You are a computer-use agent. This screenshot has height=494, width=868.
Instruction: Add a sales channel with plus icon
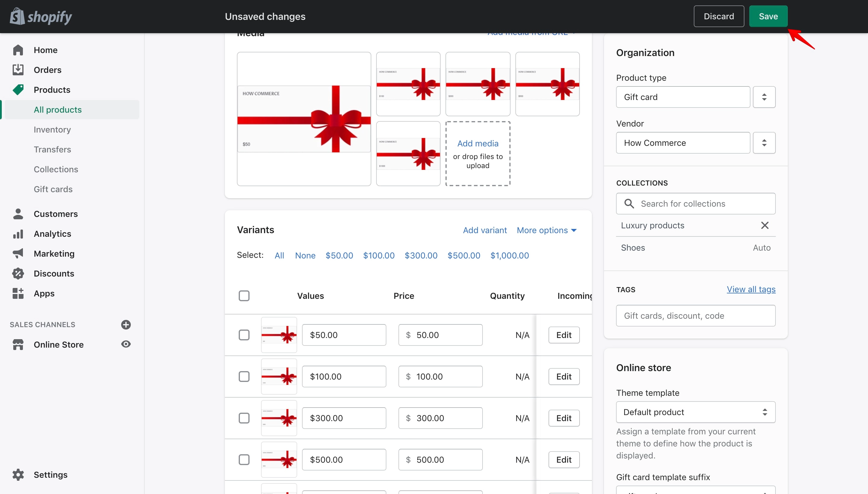tap(126, 325)
